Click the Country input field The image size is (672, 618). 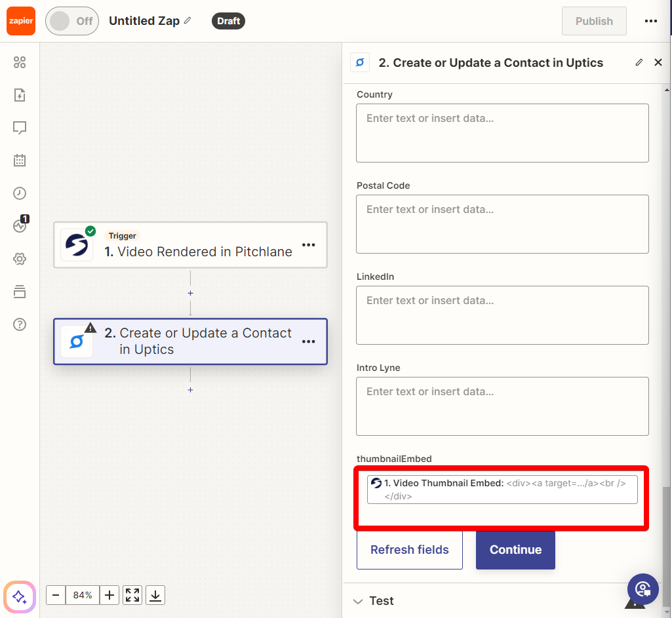click(502, 133)
